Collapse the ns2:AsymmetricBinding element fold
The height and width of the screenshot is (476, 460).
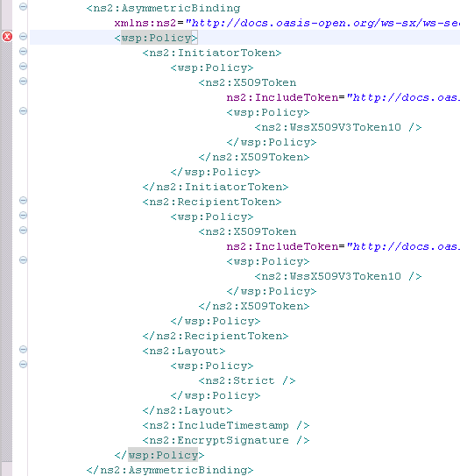(x=23, y=7)
